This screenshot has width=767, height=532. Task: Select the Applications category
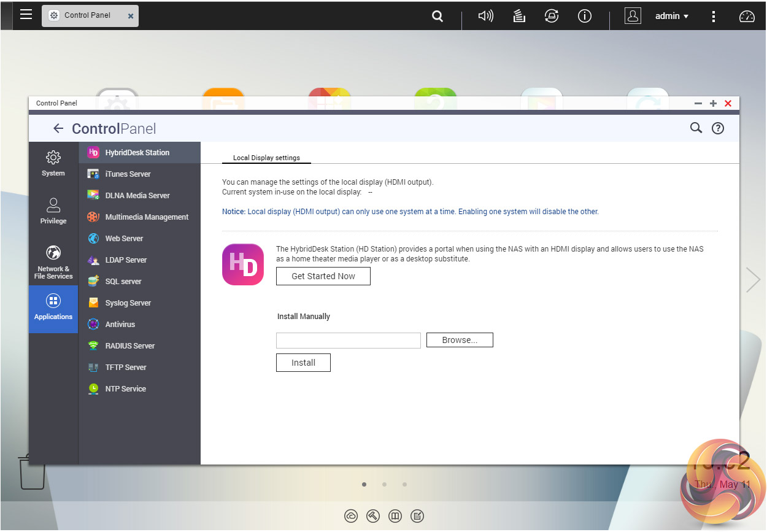click(x=53, y=309)
